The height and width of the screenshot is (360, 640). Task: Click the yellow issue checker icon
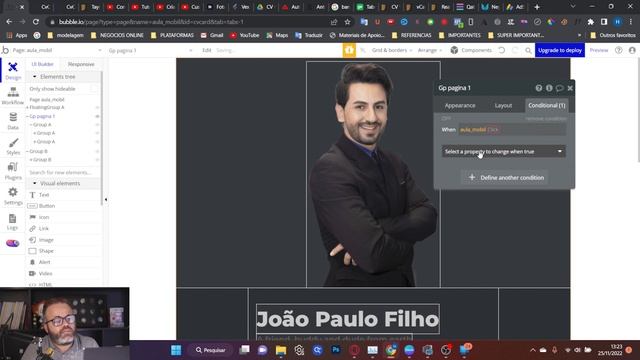pyautogui.click(x=349, y=50)
